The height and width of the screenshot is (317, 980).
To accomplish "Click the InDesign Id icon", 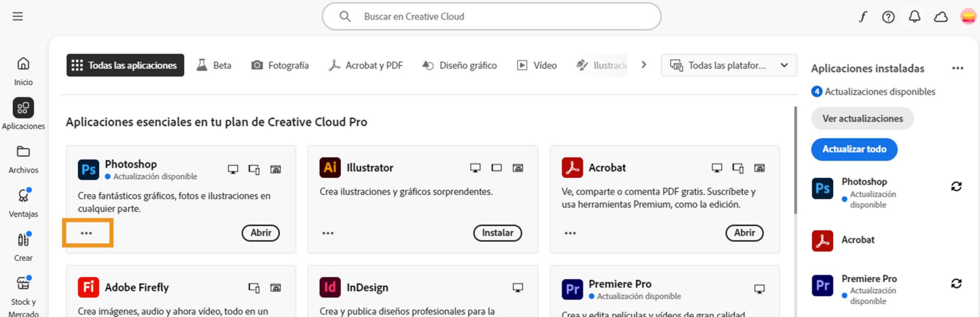I will click(330, 287).
